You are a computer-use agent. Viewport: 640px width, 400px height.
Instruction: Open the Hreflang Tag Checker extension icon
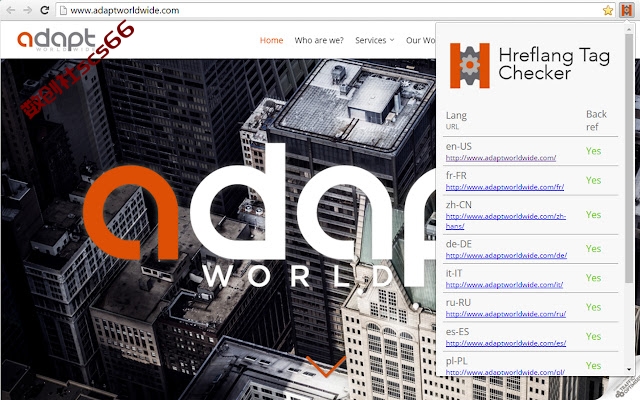click(626, 10)
